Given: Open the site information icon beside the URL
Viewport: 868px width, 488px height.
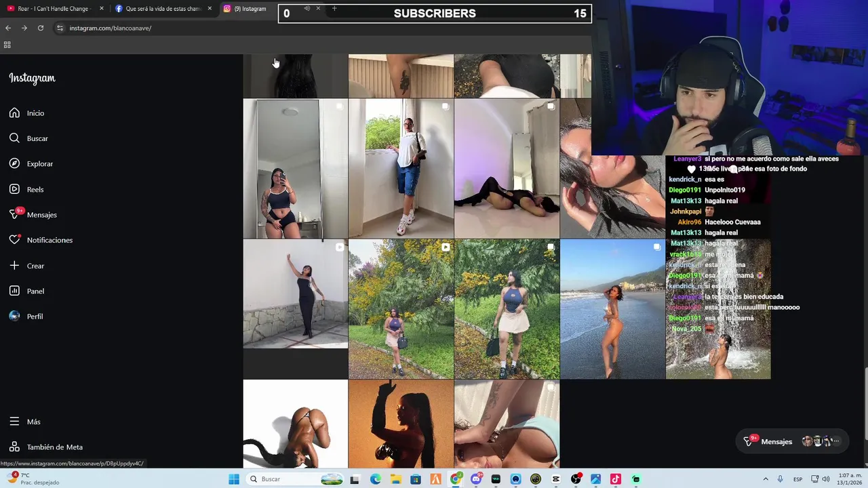Looking at the screenshot, I should 60,28.
